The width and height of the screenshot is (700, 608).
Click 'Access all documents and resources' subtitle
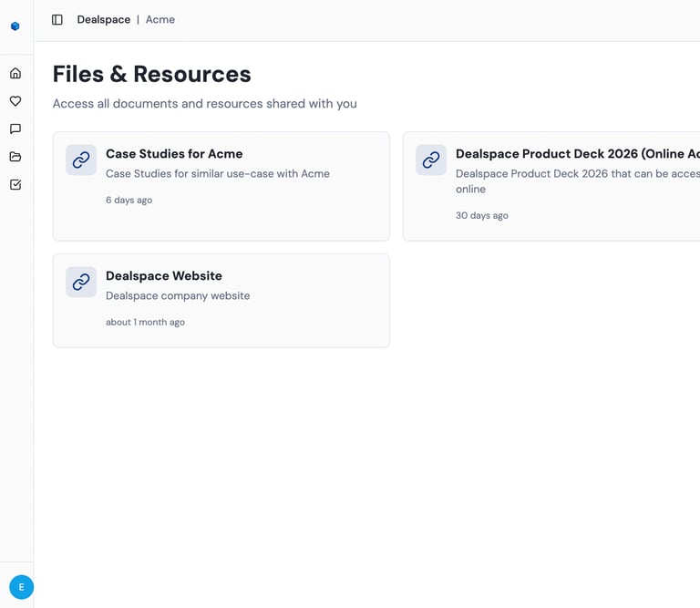coord(205,104)
